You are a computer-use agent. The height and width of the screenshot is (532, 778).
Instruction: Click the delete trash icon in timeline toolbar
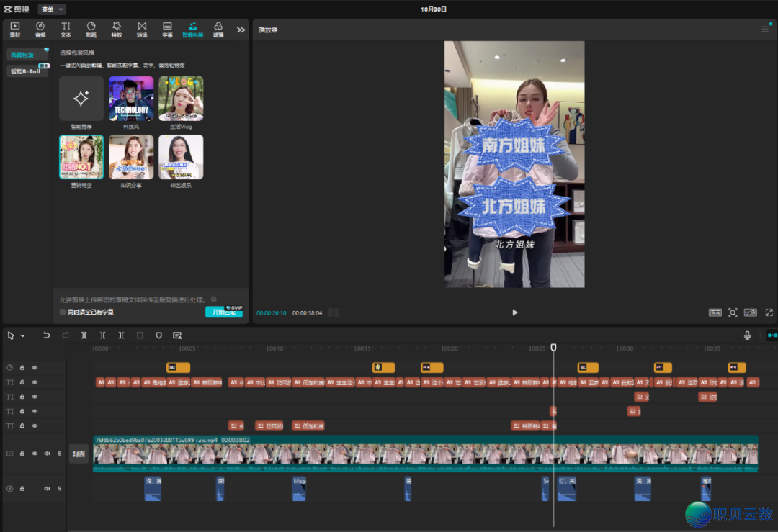click(140, 335)
